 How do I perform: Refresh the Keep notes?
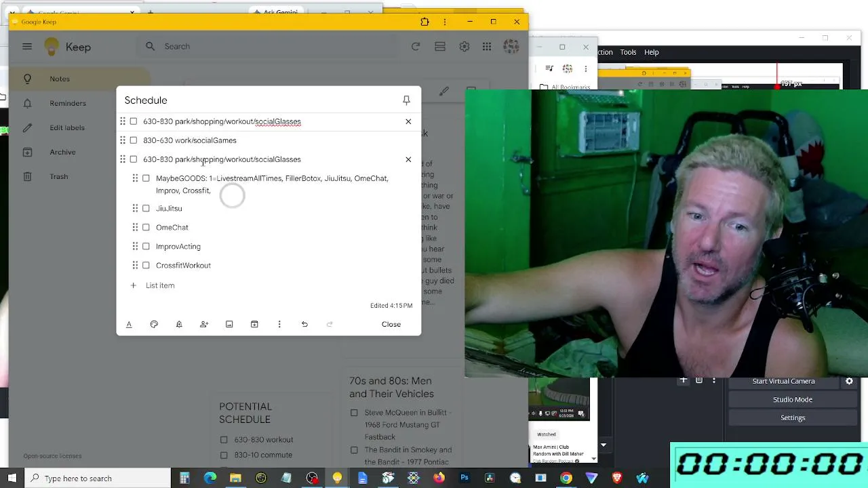[x=416, y=46]
